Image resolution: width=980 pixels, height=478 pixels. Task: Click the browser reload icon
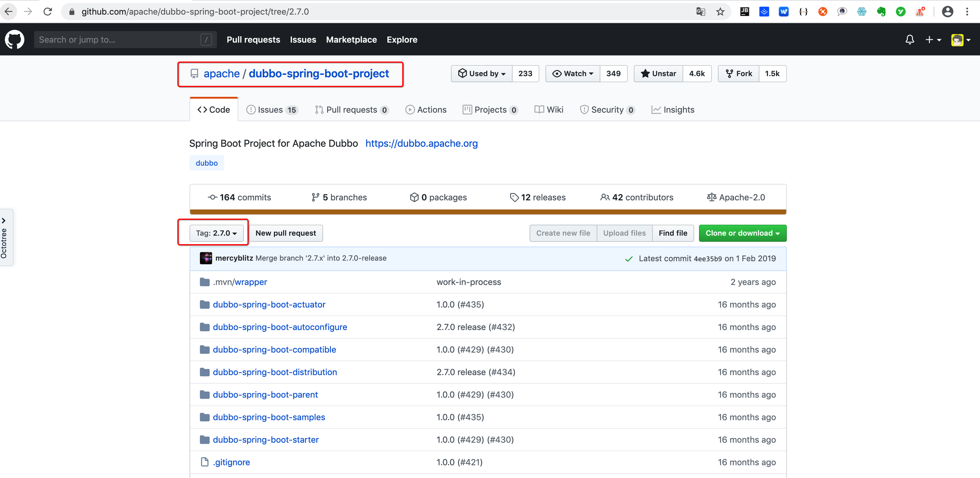[x=48, y=12]
